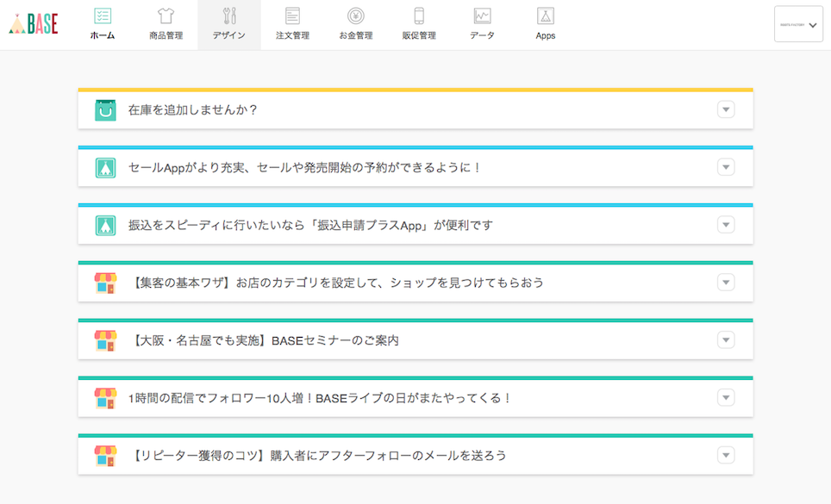Expand the BASEセミナーのご案内 arrow
831x504 pixels.
(726, 340)
